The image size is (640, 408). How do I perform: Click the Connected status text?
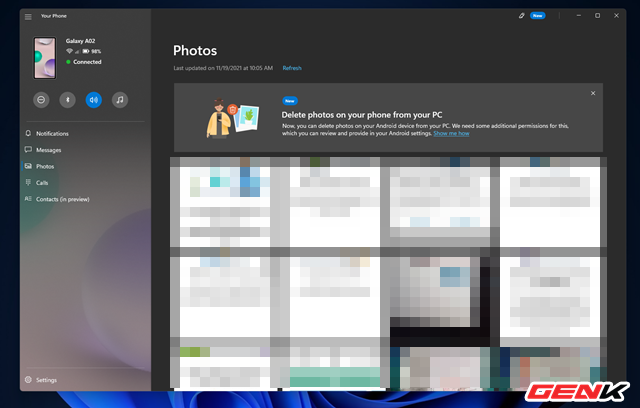(87, 62)
